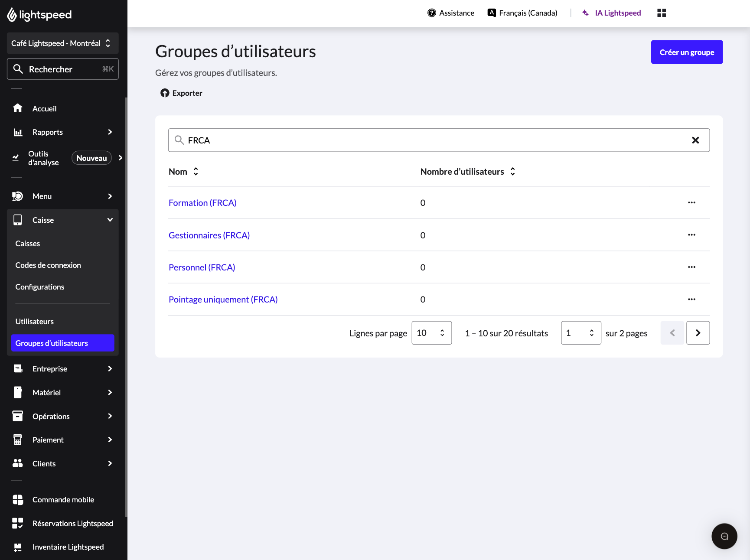This screenshot has width=750, height=560.
Task: Open actions menu for Pointage uniquement (FRCA)
Action: [691, 299]
